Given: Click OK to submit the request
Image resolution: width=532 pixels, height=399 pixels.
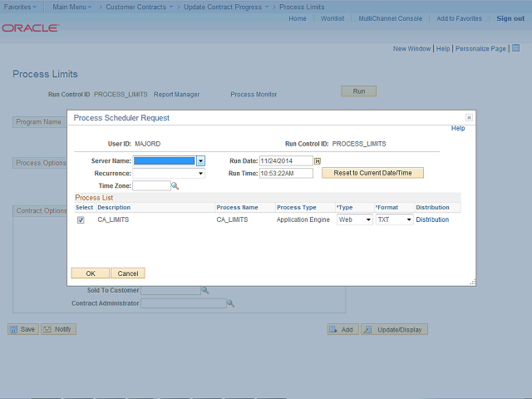Looking at the screenshot, I should pyautogui.click(x=91, y=273).
